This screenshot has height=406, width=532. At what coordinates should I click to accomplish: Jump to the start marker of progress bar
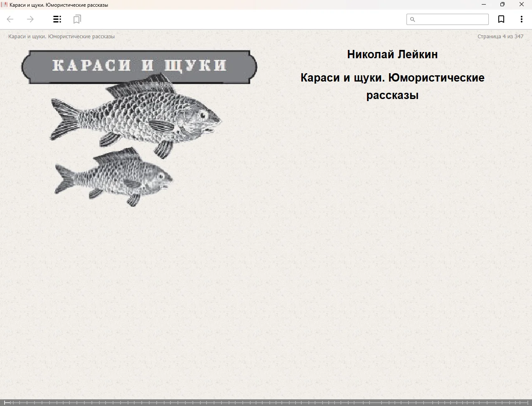[6, 402]
